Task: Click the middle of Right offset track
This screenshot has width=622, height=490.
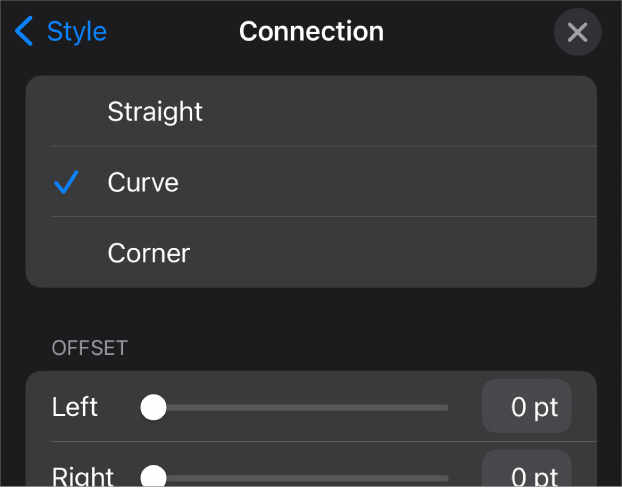Action: pos(300,477)
